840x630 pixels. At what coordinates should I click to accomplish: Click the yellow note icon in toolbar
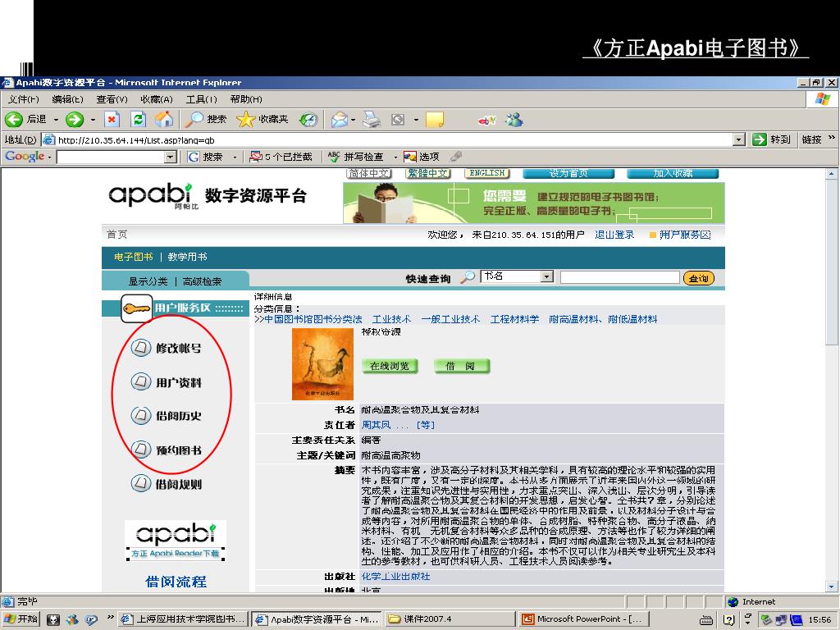coord(434,119)
